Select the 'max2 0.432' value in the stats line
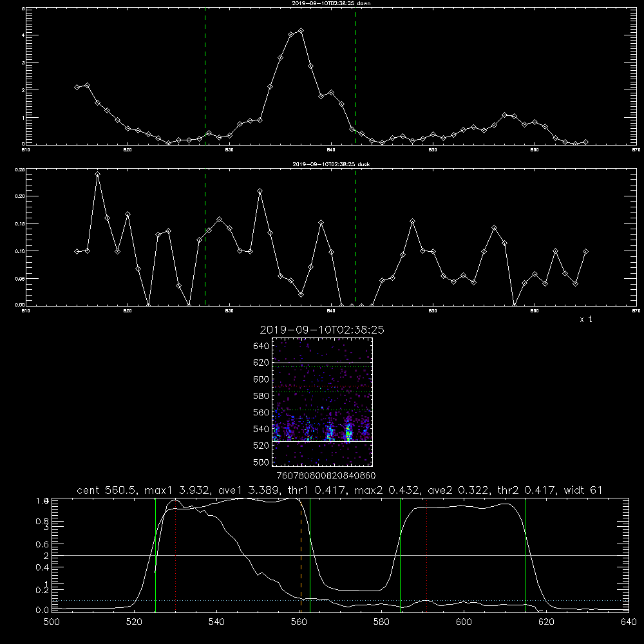The width and height of the screenshot is (644, 644). pos(387,490)
